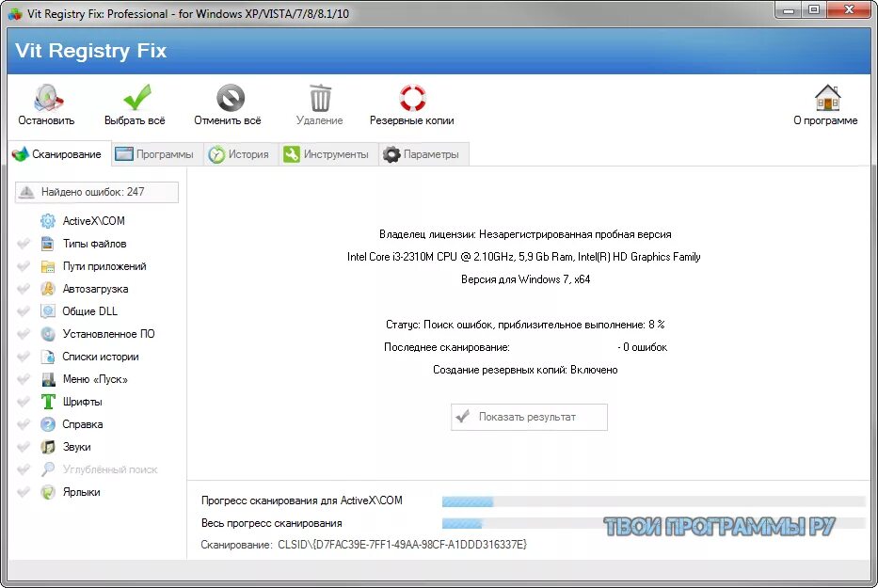Viewport: 878px width, 588px height.
Task: Toggle the Шрифты checkmark
Action: click(x=24, y=402)
